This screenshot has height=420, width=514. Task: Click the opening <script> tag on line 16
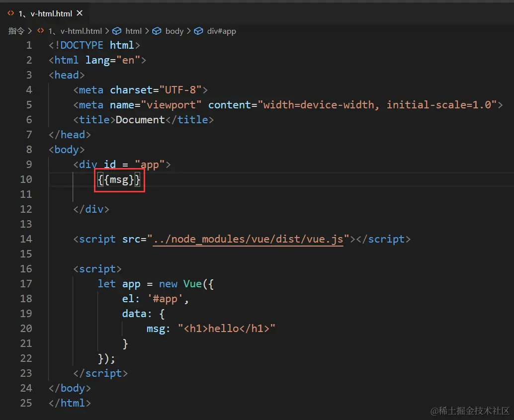97,269
